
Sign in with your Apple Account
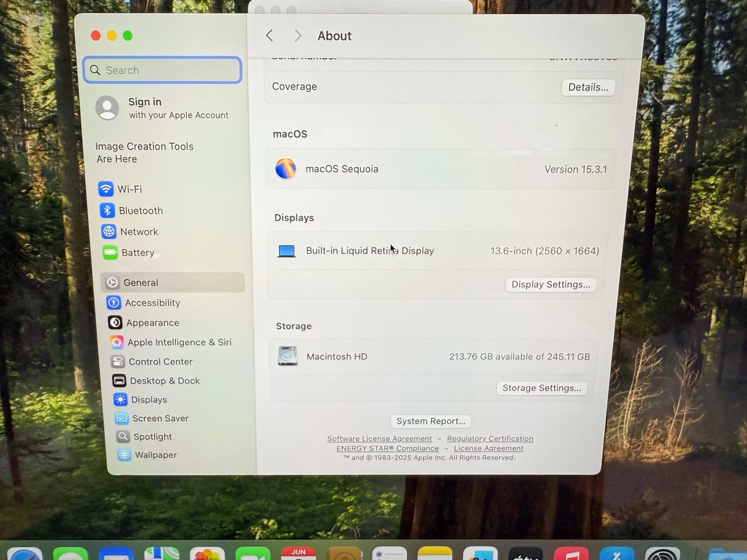162,108
